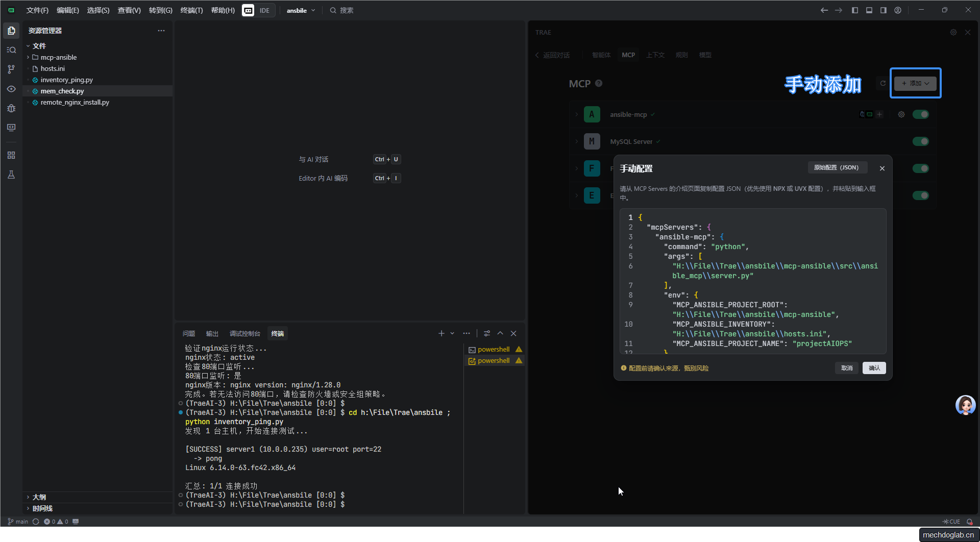
Task: Open TRAE panel settings gear icon
Action: [x=953, y=32]
